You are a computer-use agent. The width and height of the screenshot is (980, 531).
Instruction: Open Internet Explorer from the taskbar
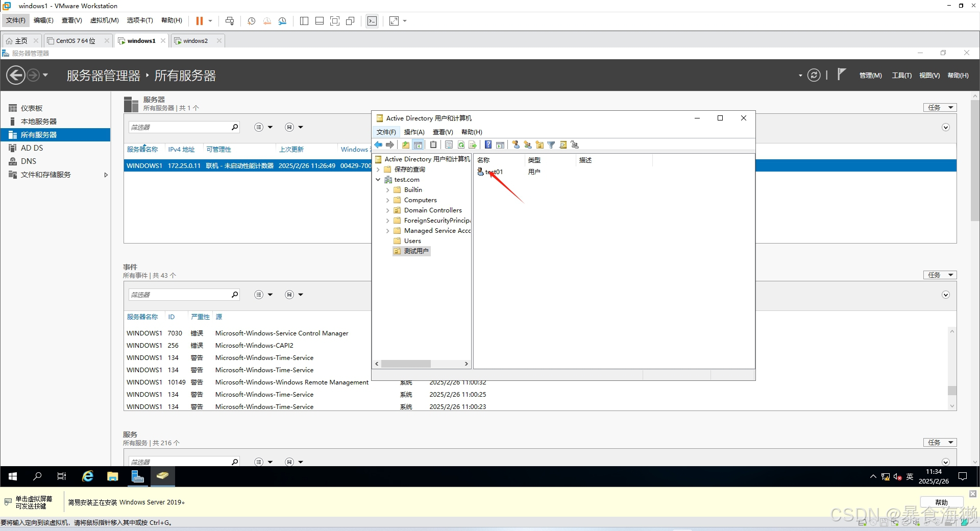[x=88, y=476]
